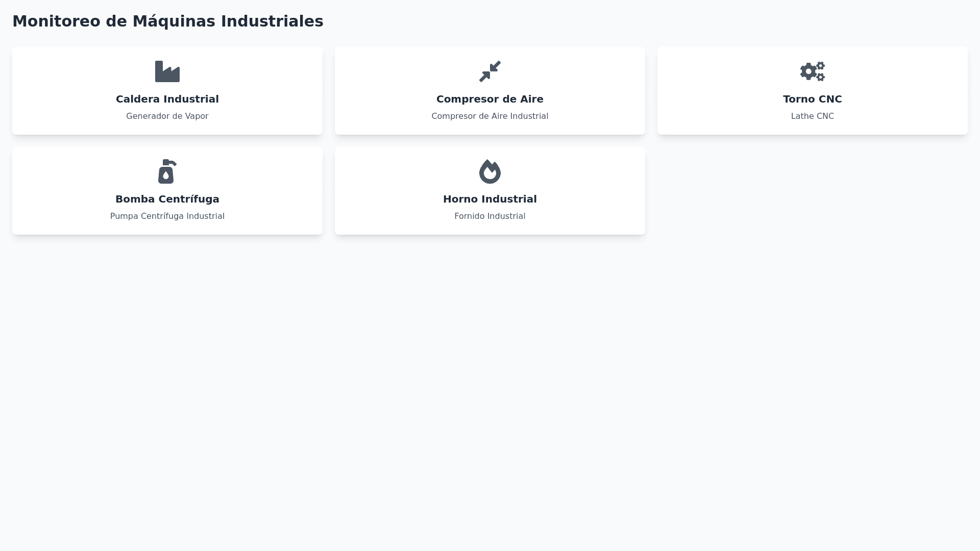This screenshot has height=551, width=980.
Task: Click the flame icon for Horno Industrial
Action: pos(490,171)
